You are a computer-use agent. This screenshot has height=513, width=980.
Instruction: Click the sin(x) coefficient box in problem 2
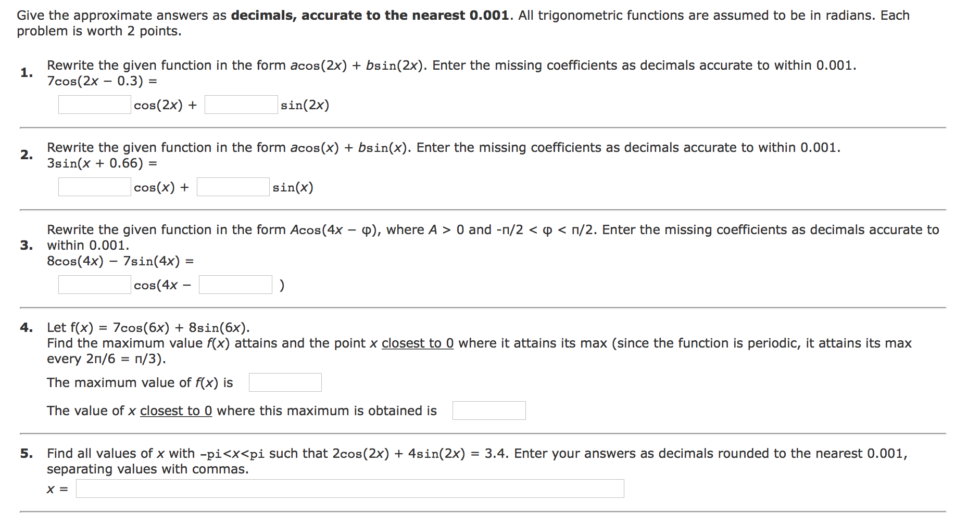click(x=233, y=187)
